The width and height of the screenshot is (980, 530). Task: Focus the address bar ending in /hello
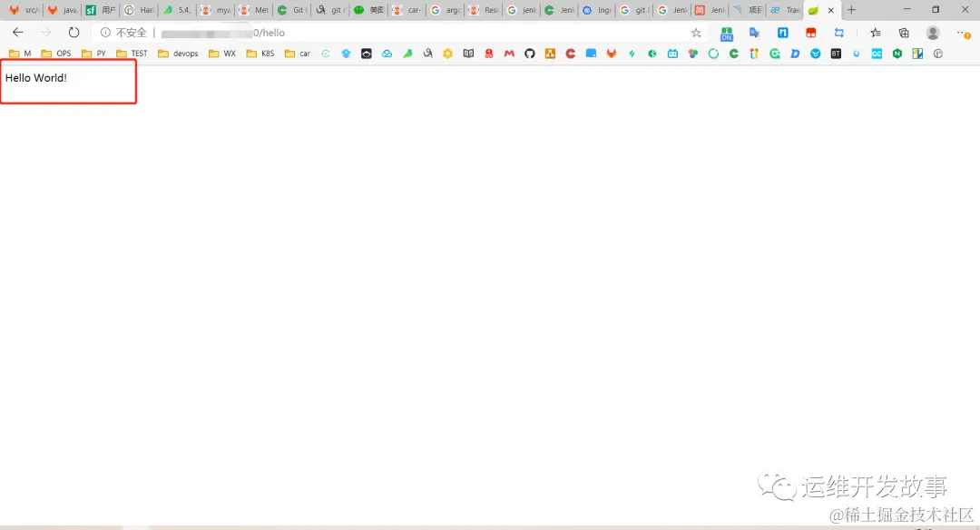pos(400,33)
